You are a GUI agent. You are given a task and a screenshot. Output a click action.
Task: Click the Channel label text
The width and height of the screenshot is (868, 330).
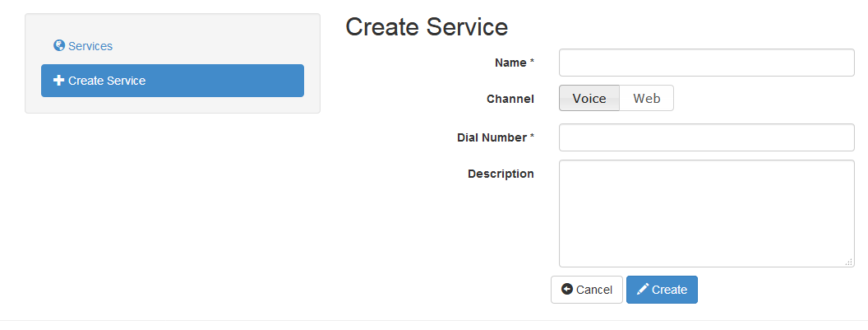[x=510, y=99]
